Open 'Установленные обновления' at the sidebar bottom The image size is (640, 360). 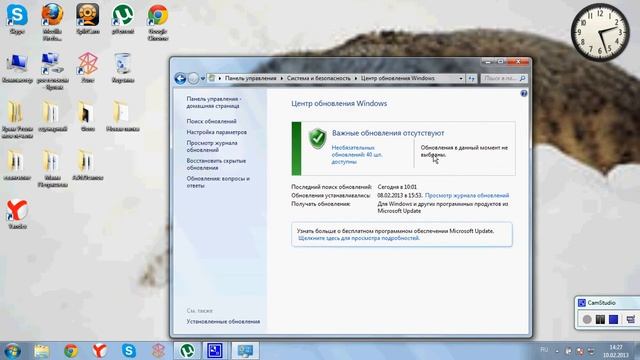tap(223, 322)
